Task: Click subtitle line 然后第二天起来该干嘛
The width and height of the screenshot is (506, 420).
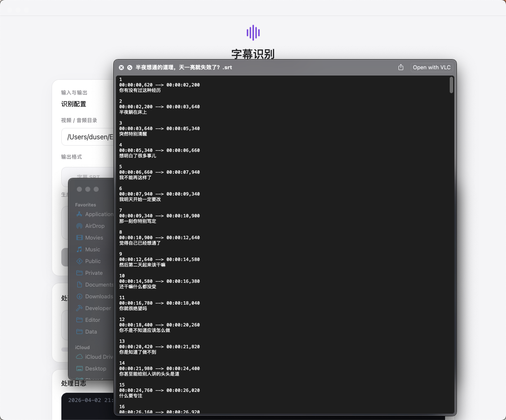Action: point(142,265)
